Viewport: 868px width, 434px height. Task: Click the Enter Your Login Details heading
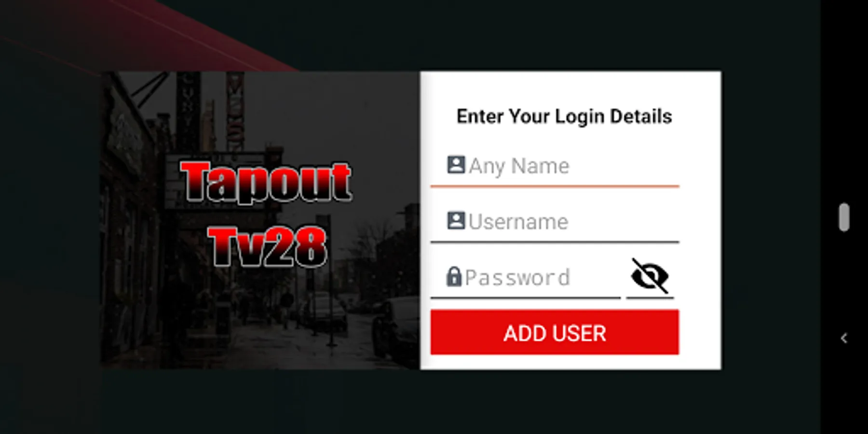coord(564,116)
